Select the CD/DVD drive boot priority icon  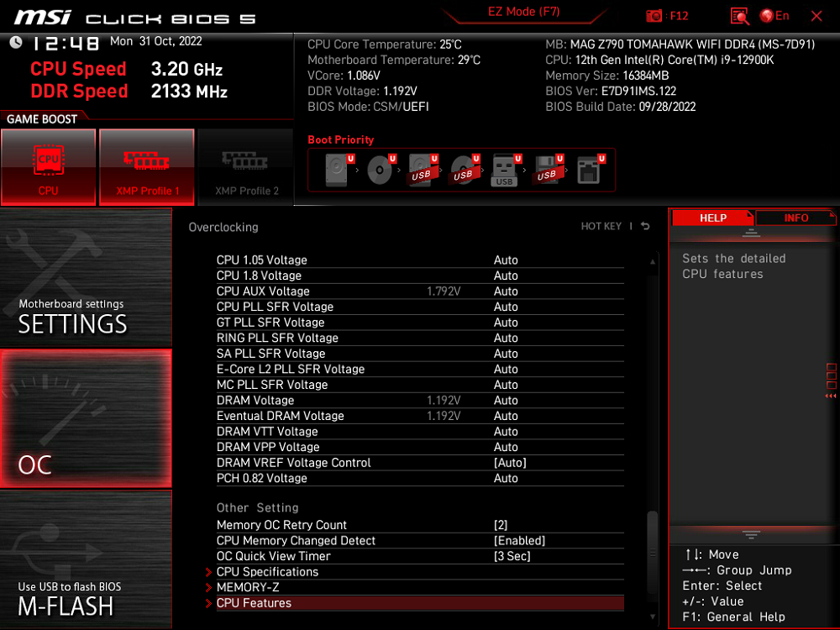381,170
